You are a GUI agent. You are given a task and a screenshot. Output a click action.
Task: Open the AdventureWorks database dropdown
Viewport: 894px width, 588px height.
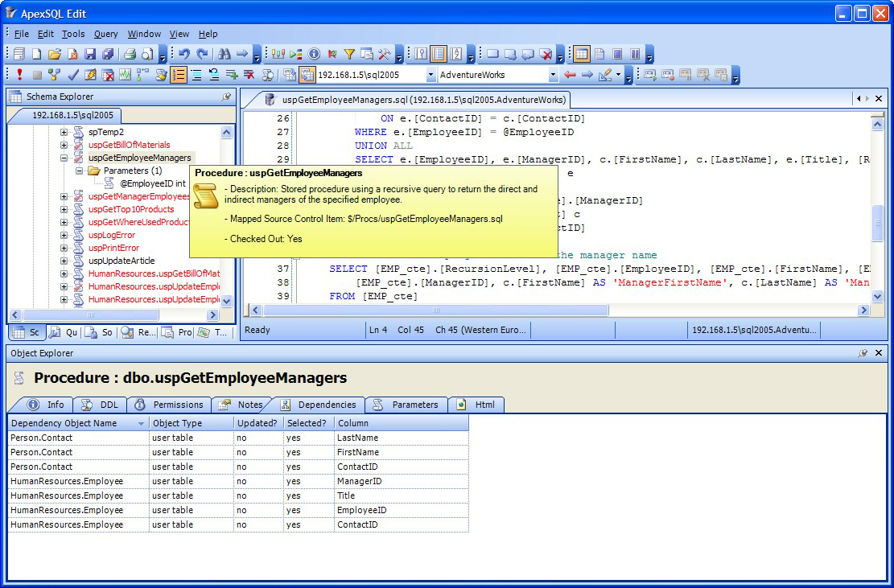coord(553,75)
